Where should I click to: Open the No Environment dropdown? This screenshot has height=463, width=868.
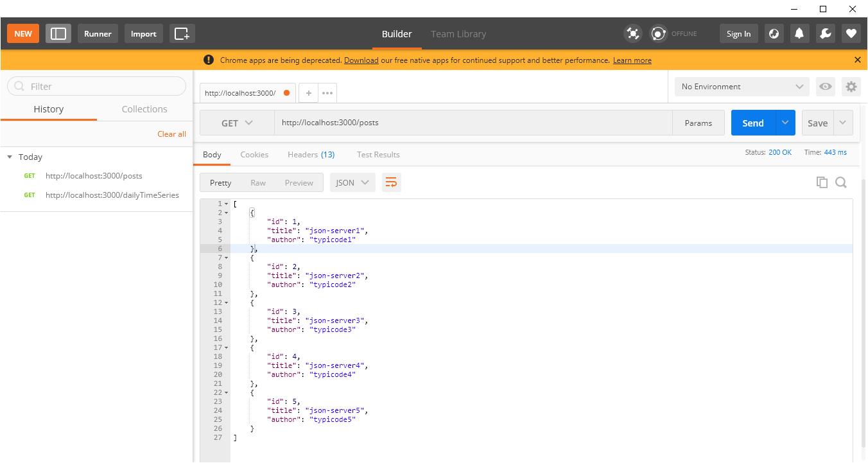[742, 87]
